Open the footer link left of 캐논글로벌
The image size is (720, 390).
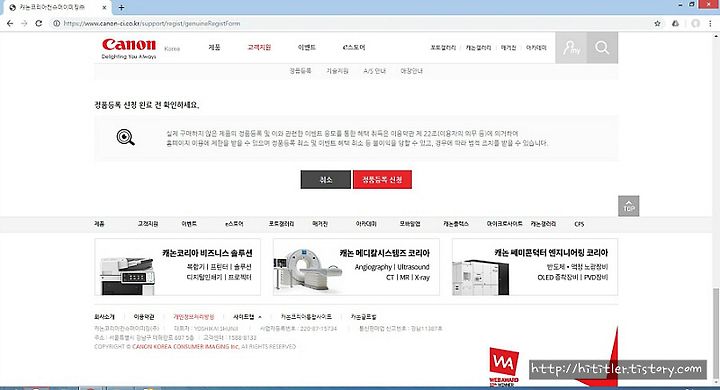click(x=306, y=317)
